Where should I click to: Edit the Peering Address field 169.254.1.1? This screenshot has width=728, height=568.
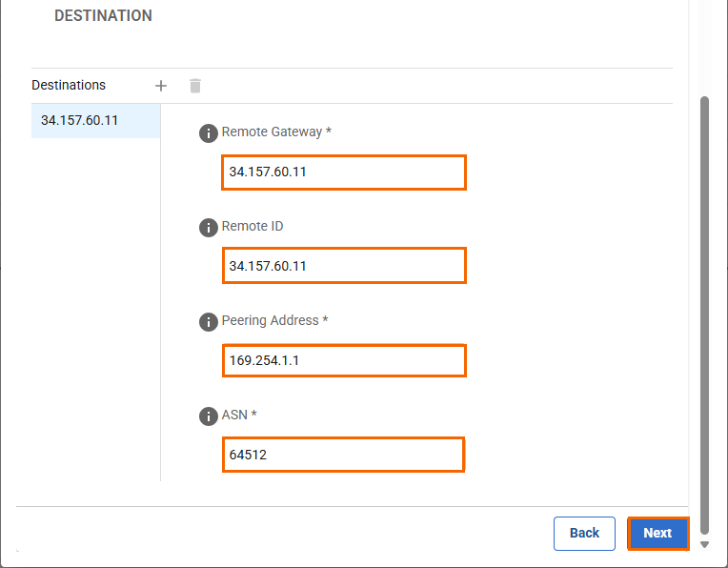point(343,361)
